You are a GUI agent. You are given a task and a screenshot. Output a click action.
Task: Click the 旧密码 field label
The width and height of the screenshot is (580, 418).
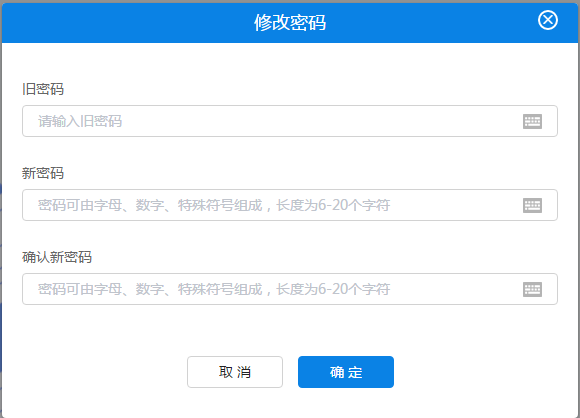43,89
